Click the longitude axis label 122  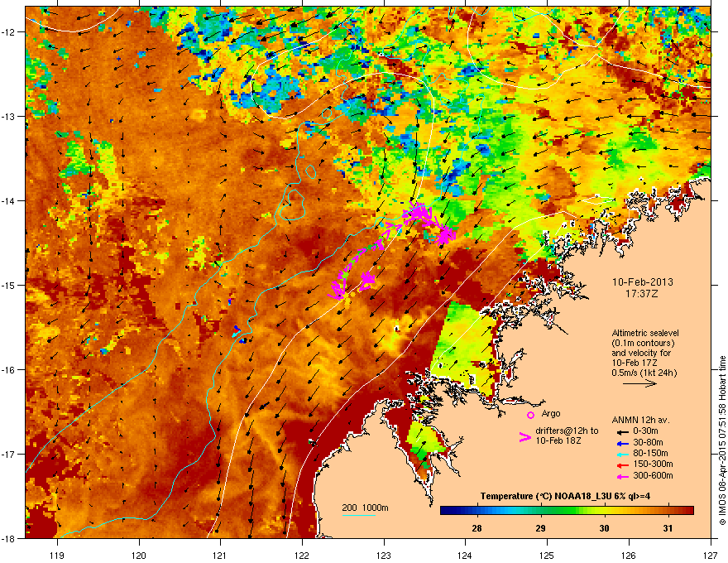point(302,556)
